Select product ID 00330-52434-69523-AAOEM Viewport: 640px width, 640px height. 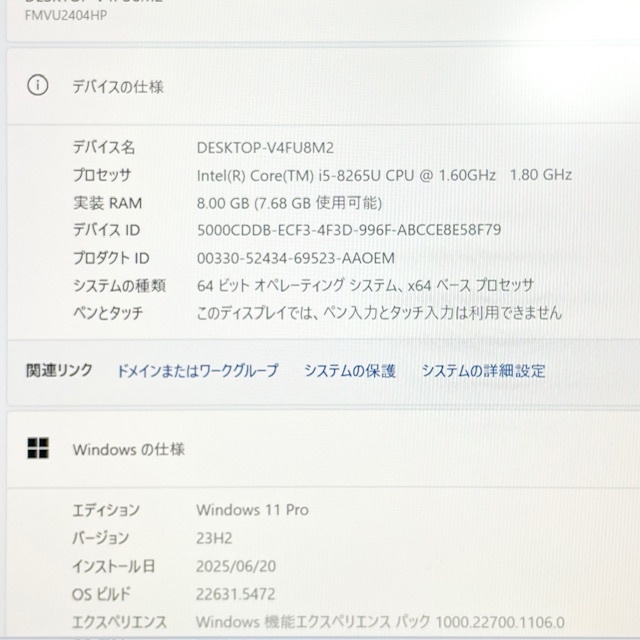(x=296, y=258)
